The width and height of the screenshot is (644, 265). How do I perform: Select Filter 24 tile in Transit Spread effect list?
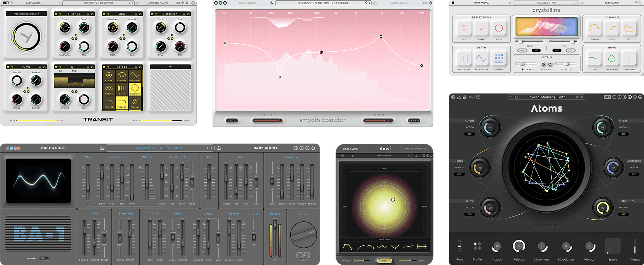pos(122,102)
